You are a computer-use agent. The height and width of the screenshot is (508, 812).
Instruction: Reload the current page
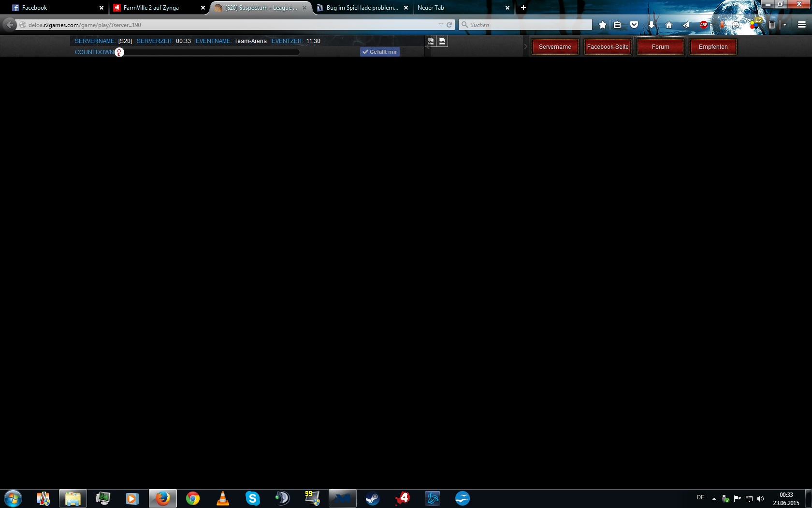449,25
